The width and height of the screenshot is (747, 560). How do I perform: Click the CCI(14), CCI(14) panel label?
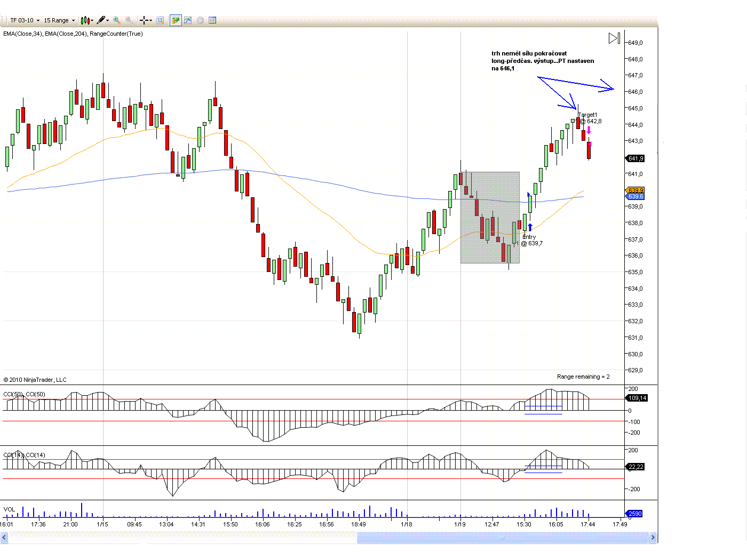pos(25,455)
